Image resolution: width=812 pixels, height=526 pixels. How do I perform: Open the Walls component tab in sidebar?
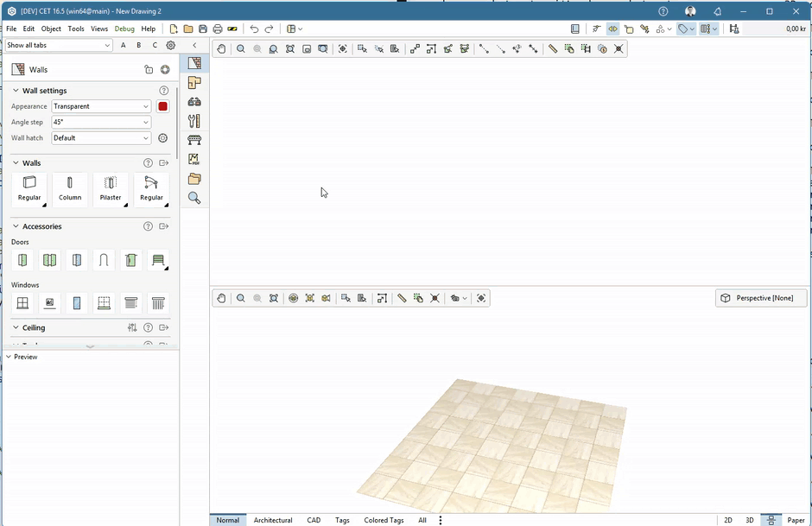click(x=194, y=64)
